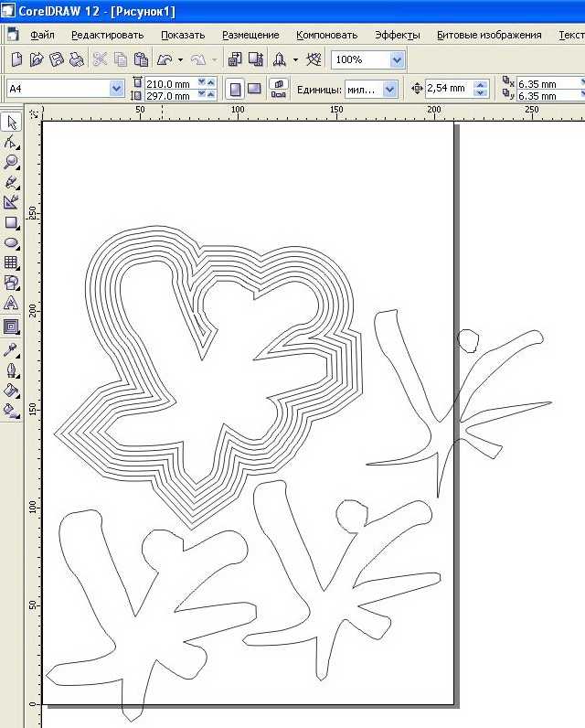Increase nudge offset 2,54 mm spinner
The height and width of the screenshot is (728, 585).
click(482, 84)
